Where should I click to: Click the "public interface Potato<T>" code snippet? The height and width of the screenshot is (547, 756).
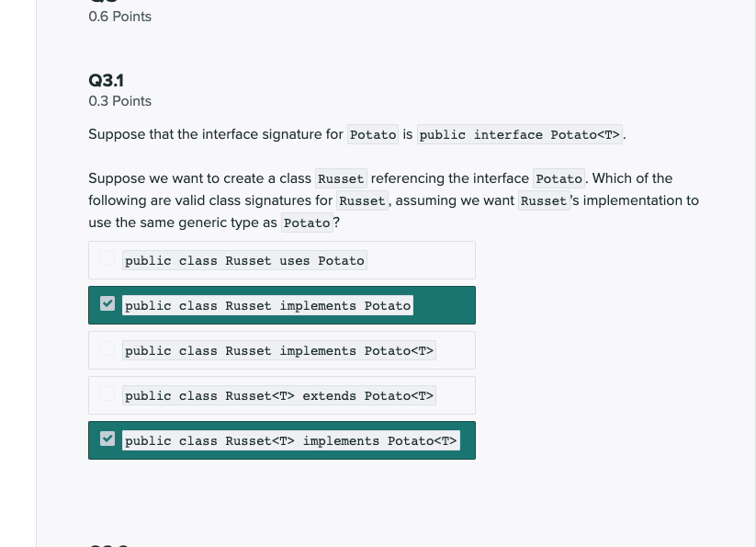(x=521, y=135)
